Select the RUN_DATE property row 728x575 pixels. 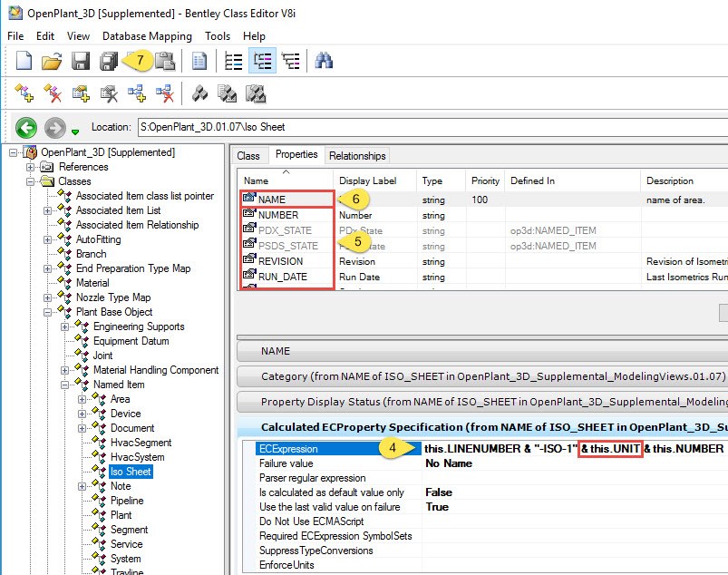(x=483, y=277)
